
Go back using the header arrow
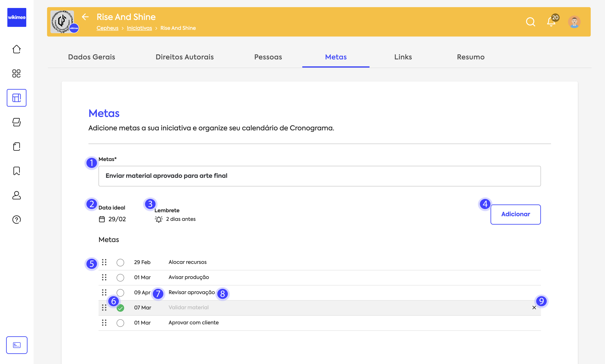pyautogui.click(x=85, y=17)
